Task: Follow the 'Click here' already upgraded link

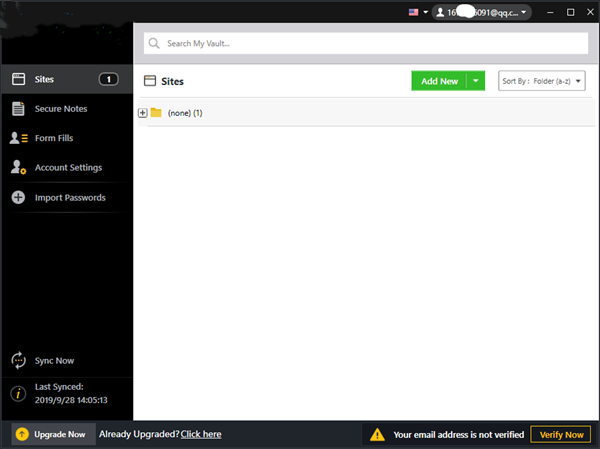Action: pos(201,435)
